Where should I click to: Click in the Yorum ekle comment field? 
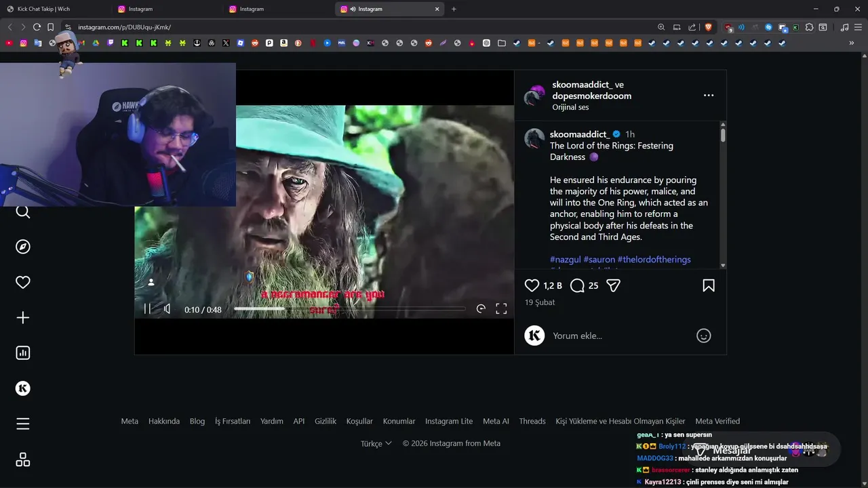point(620,335)
